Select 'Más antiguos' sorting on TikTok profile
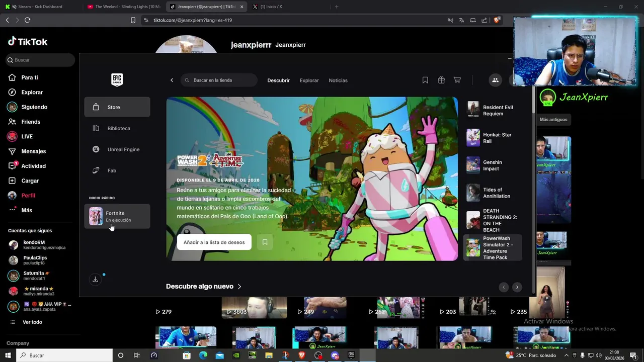The image size is (644, 362). point(553,120)
